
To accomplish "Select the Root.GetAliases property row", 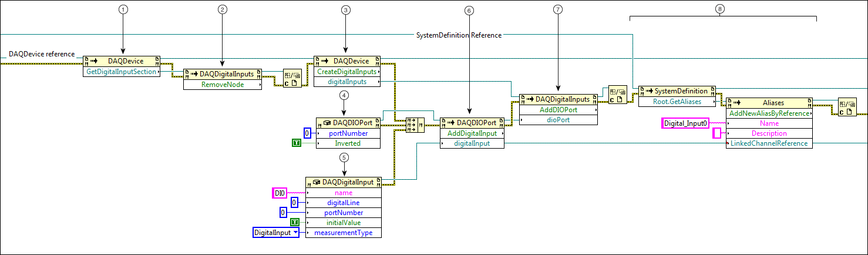I will [677, 101].
